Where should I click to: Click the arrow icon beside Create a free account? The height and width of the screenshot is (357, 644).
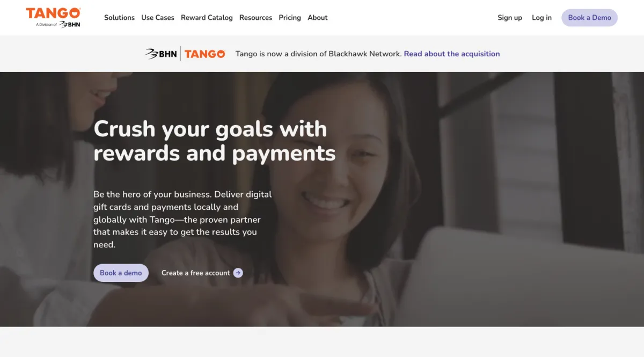(x=238, y=273)
